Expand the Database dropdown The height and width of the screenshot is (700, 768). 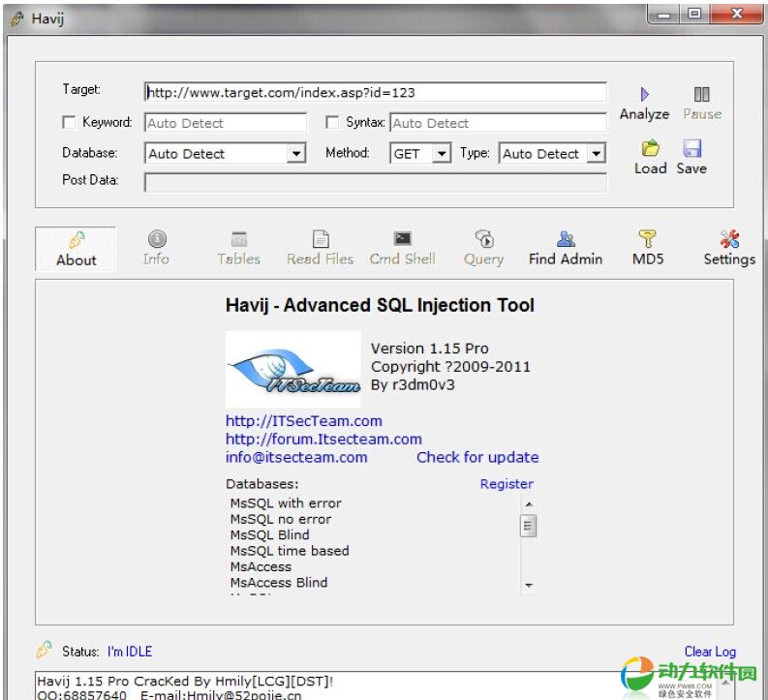pyautogui.click(x=296, y=154)
